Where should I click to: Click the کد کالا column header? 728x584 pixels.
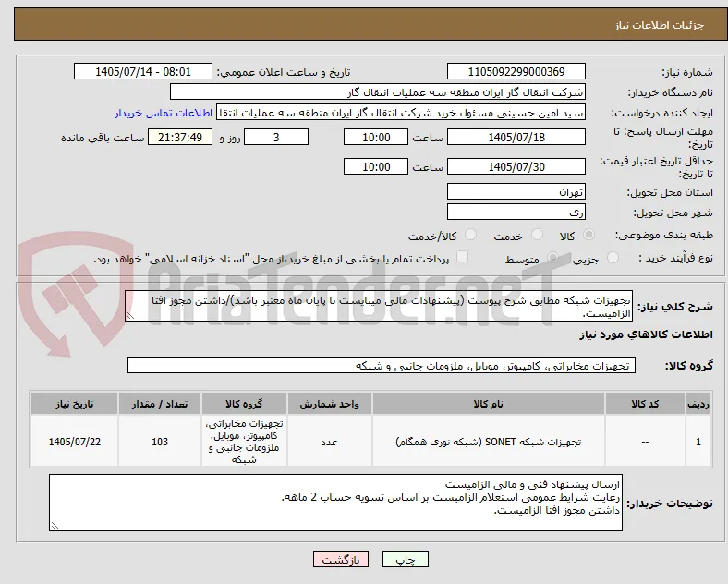(645, 404)
